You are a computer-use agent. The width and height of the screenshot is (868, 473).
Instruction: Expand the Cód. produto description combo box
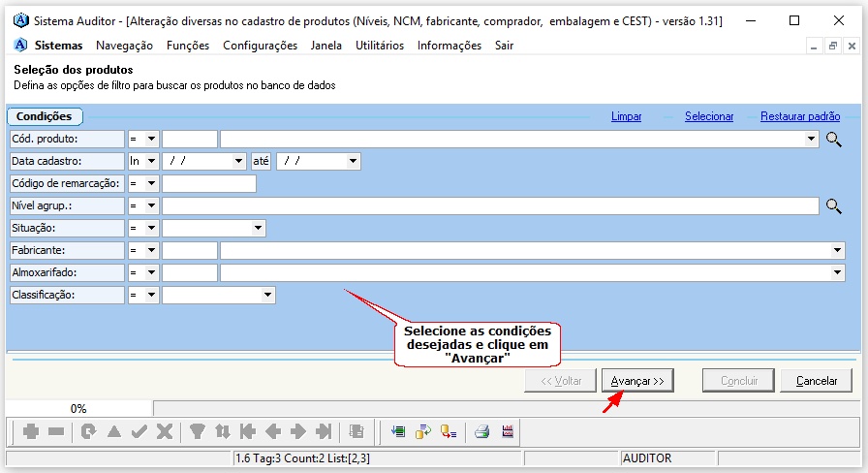coord(811,139)
